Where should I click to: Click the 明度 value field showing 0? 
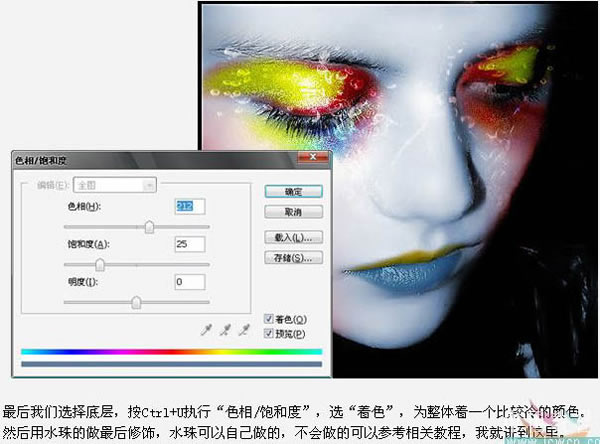click(x=190, y=282)
